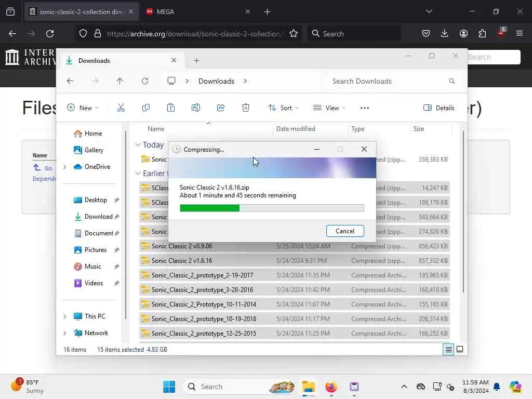Switch to large thumbnails view icon in status bar
Screen dimensions: 532x399
460,349
